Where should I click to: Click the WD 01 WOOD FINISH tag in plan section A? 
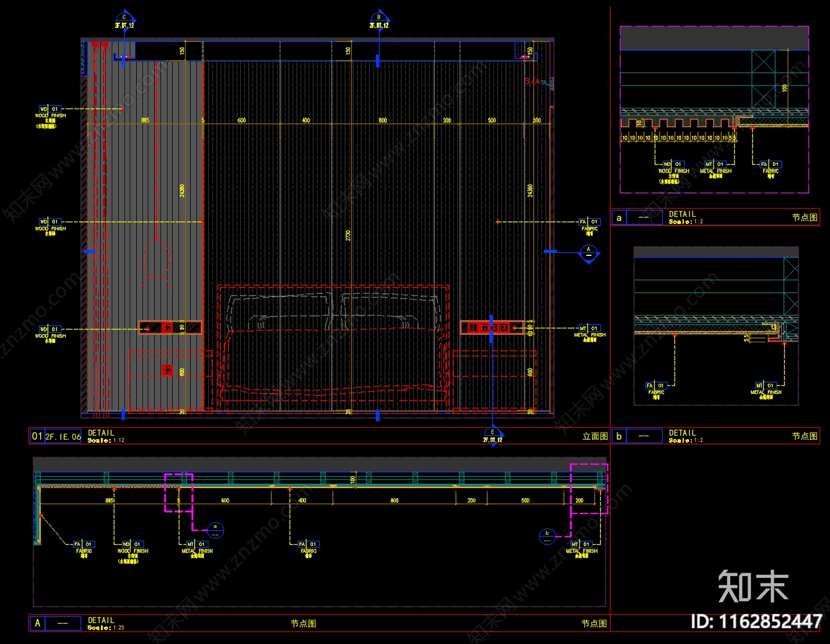click(133, 552)
